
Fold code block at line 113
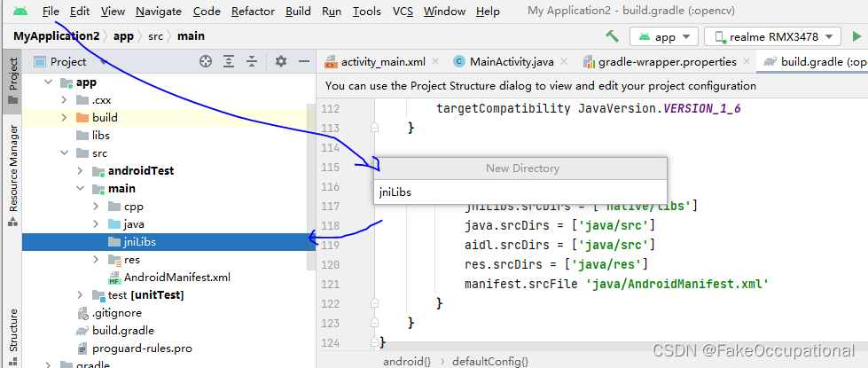tap(375, 128)
